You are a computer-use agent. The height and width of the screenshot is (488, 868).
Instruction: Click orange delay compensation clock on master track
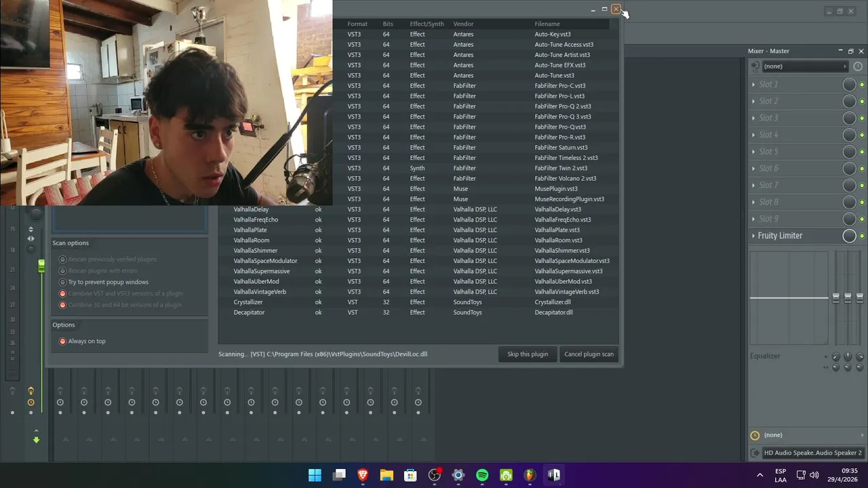click(31, 402)
